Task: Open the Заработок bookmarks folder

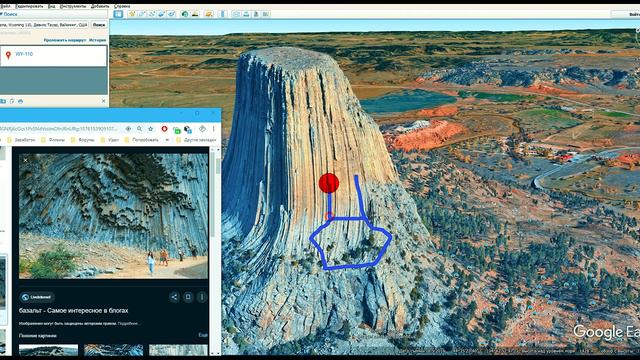Action: [21, 140]
